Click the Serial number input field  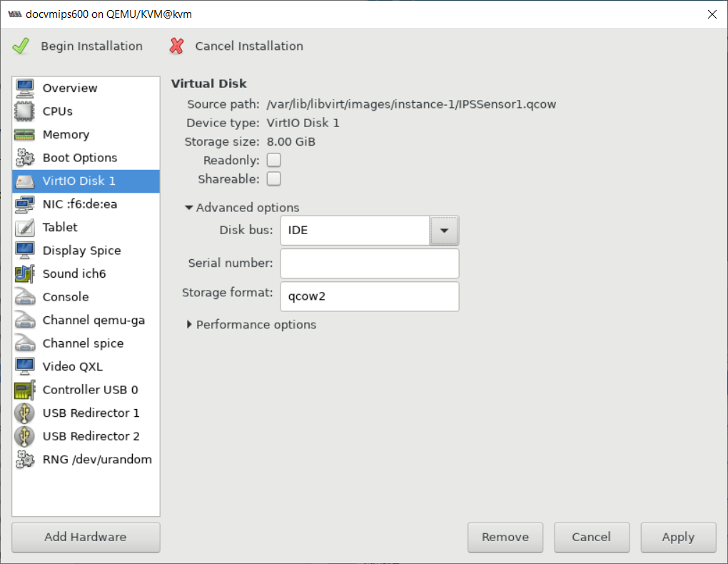point(370,263)
